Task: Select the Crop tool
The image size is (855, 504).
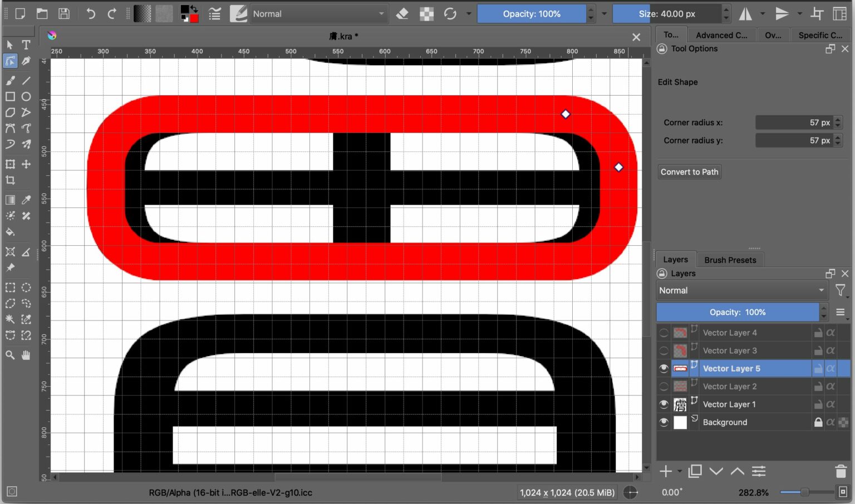Action: coord(10,180)
